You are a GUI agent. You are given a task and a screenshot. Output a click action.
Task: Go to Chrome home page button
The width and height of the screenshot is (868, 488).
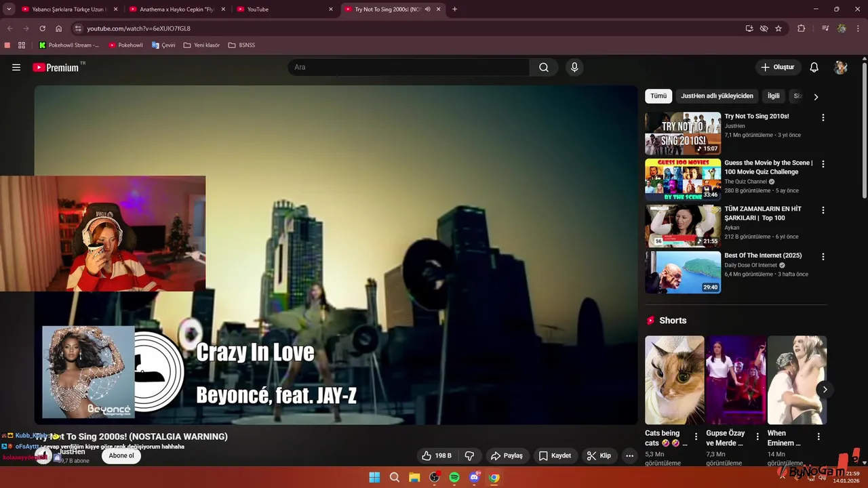(x=59, y=28)
